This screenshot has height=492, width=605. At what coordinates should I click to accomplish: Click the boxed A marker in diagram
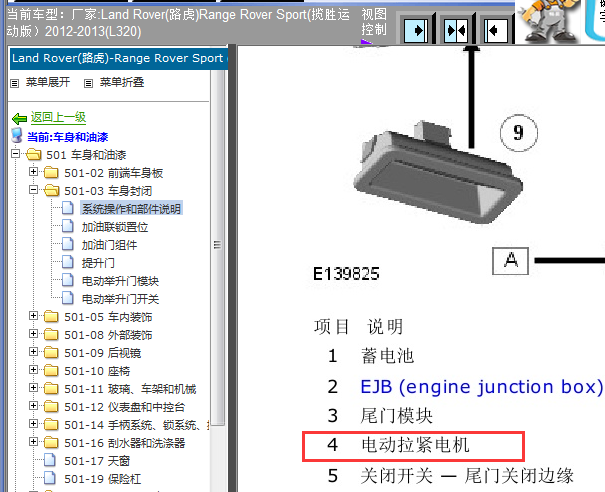pyautogui.click(x=510, y=261)
